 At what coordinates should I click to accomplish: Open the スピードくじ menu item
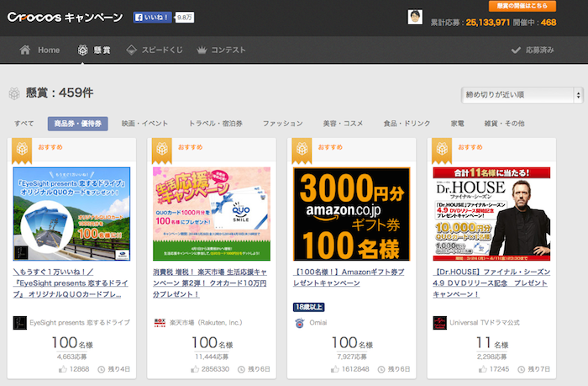(x=162, y=50)
